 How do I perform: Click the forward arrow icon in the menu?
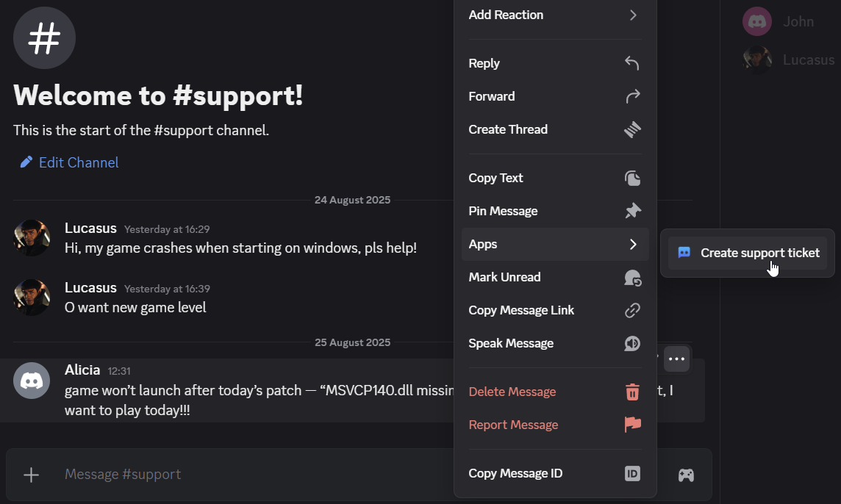coord(631,96)
